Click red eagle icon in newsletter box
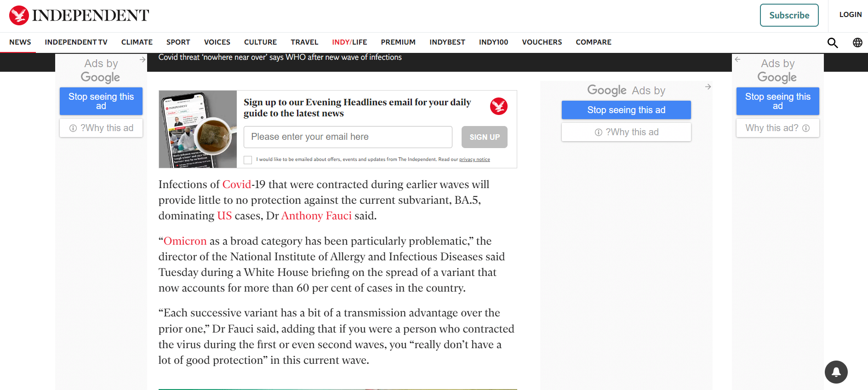 498,106
